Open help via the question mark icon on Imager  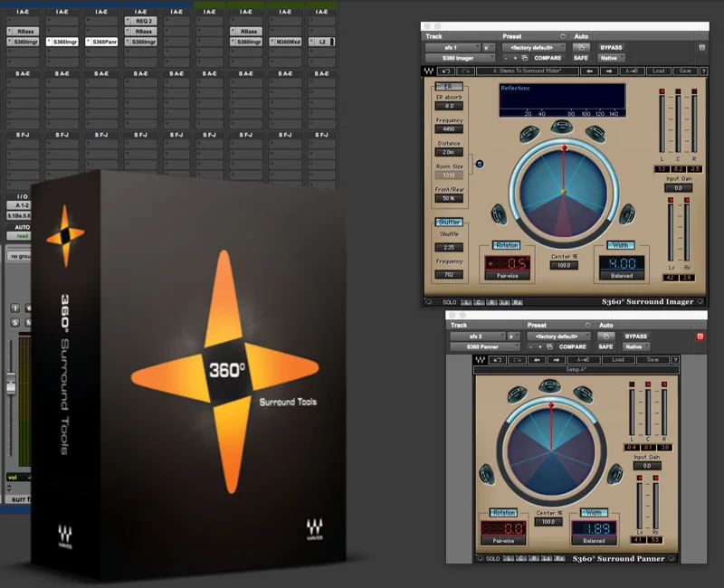tap(704, 70)
